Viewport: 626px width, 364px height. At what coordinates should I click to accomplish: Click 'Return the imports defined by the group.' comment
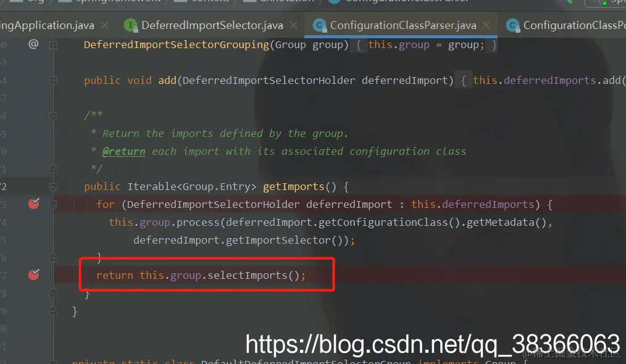point(225,134)
